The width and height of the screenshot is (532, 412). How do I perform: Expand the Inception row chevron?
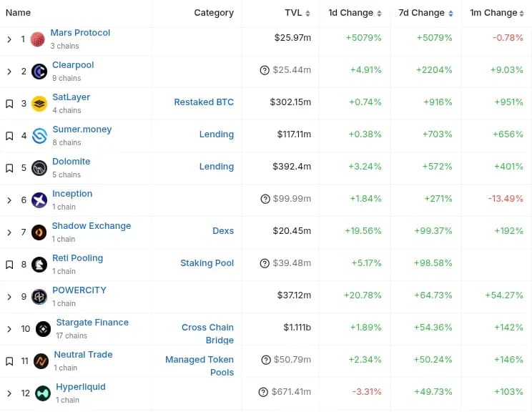tap(9, 200)
